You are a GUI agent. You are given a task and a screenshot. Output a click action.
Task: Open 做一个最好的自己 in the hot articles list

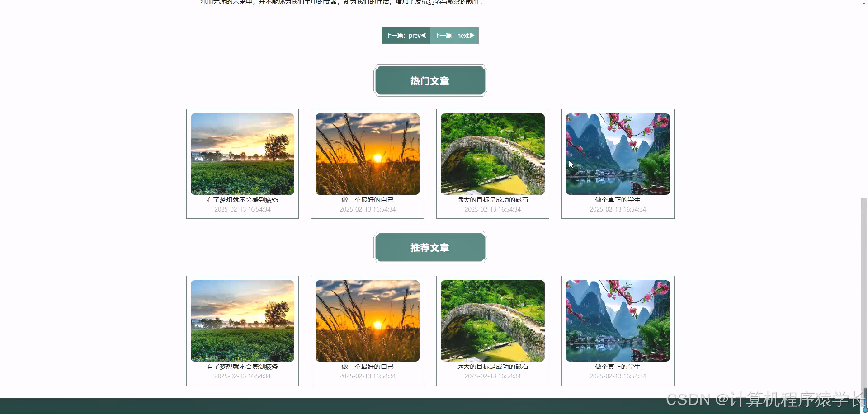pyautogui.click(x=367, y=200)
